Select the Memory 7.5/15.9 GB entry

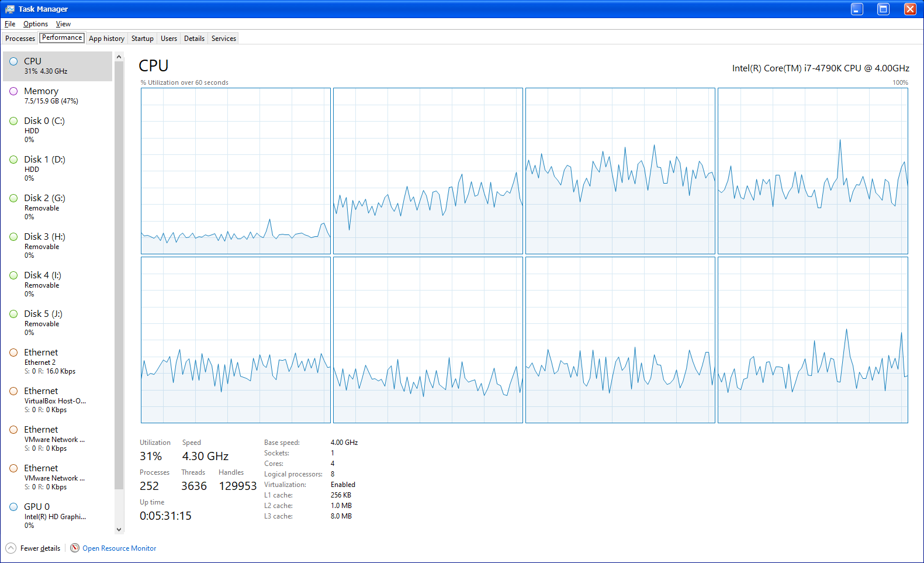(x=57, y=96)
